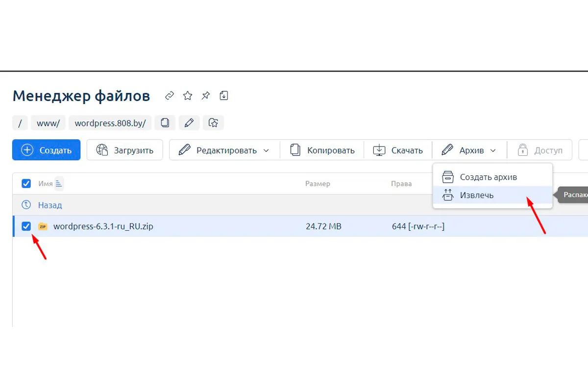The image size is (588, 392).
Task: Collapse the Архив dropdown
Action: (469, 150)
